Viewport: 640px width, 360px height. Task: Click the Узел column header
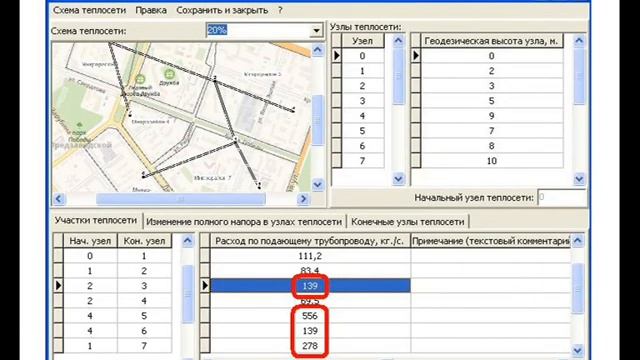coord(362,41)
